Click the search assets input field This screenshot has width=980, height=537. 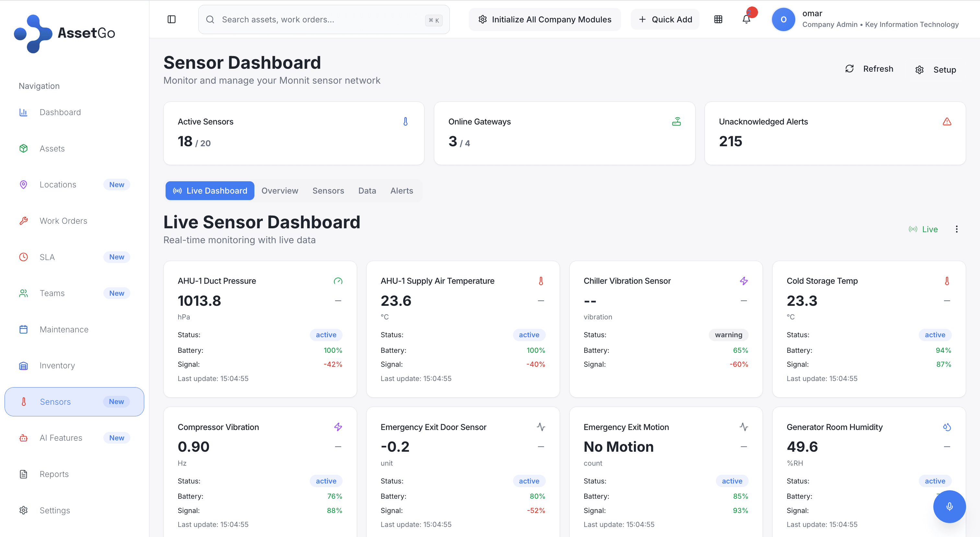324,19
